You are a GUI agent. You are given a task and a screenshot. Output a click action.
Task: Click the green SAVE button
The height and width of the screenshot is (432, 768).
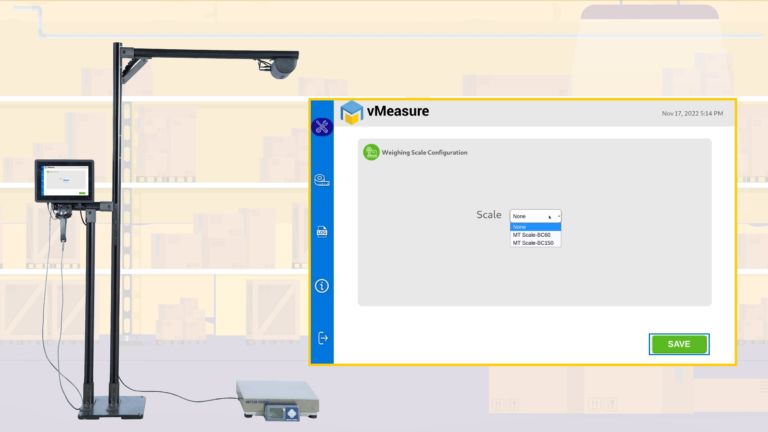tap(679, 344)
